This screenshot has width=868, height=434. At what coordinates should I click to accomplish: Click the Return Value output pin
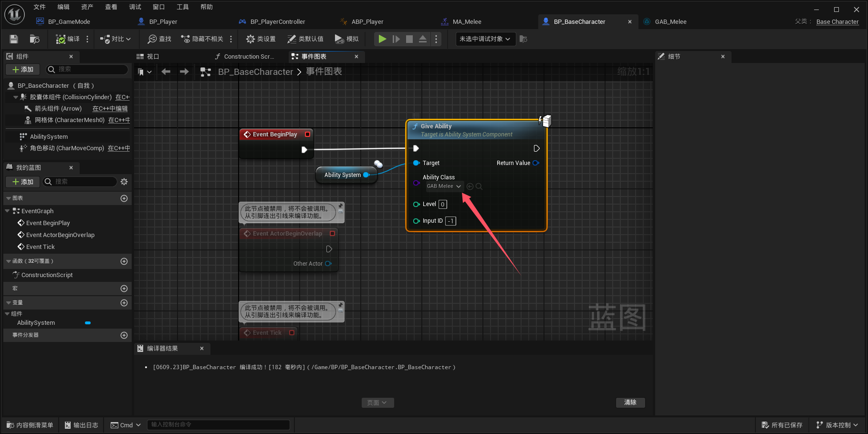tap(536, 163)
